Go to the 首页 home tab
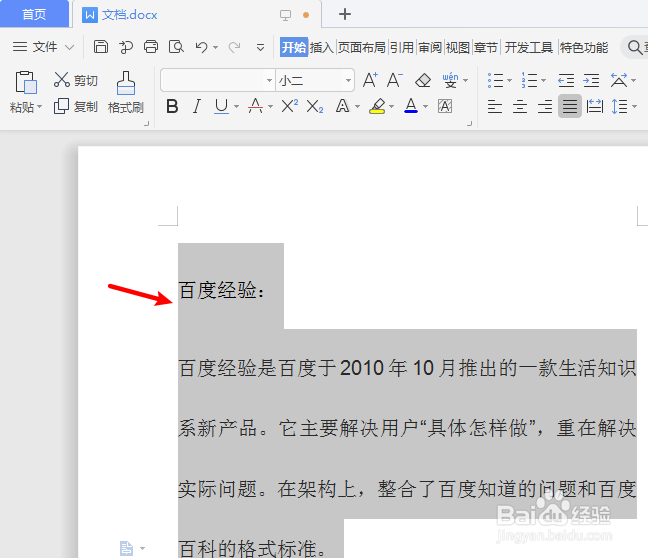This screenshot has width=648, height=558. point(34,14)
